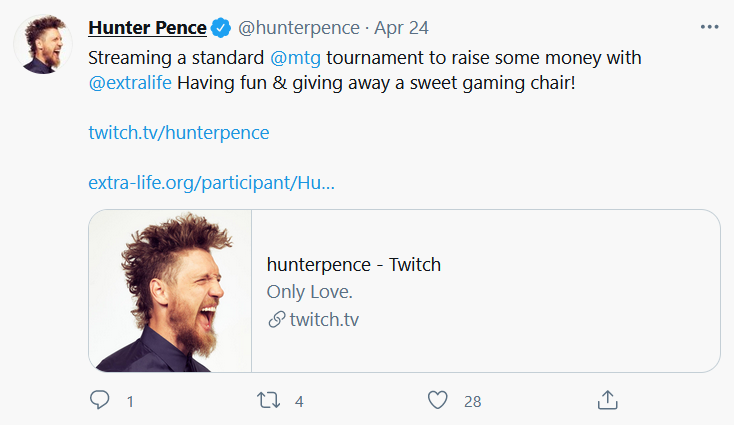Open the extra-life.org participant link
Image resolution: width=734 pixels, height=425 pixels.
(x=211, y=183)
